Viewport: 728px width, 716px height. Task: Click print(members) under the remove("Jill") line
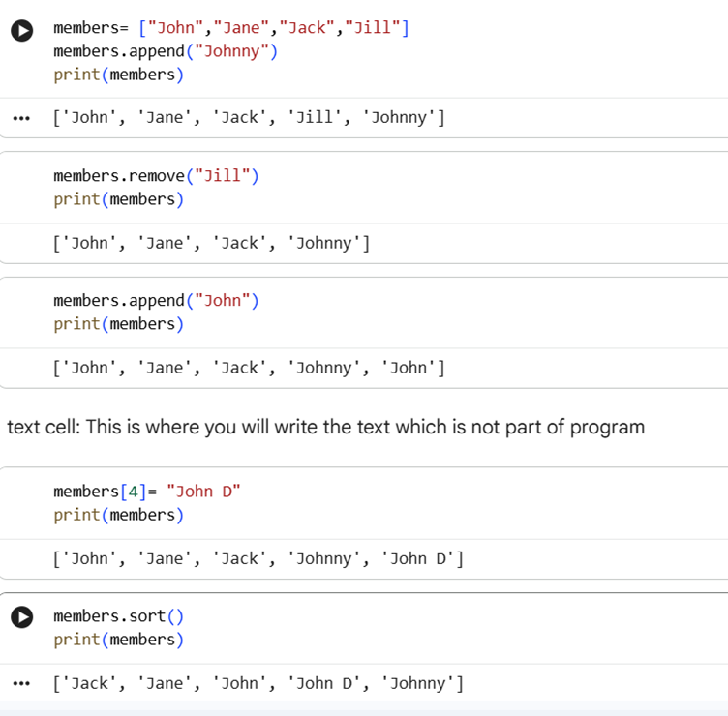(x=118, y=199)
